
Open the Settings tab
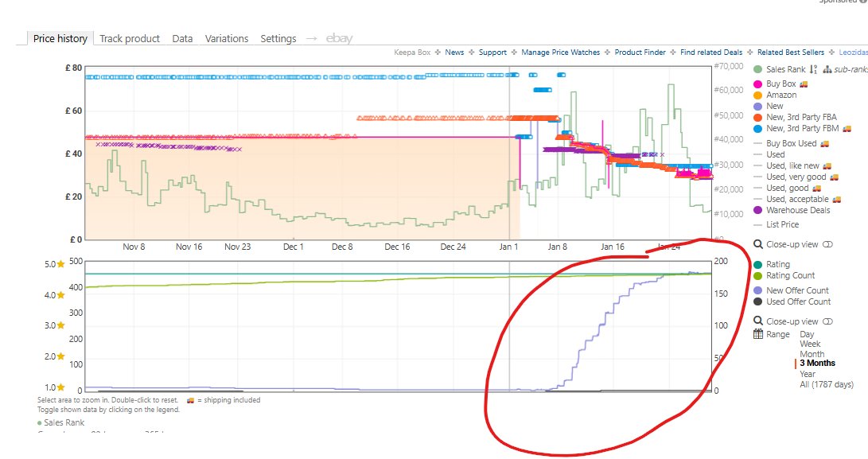(x=278, y=38)
